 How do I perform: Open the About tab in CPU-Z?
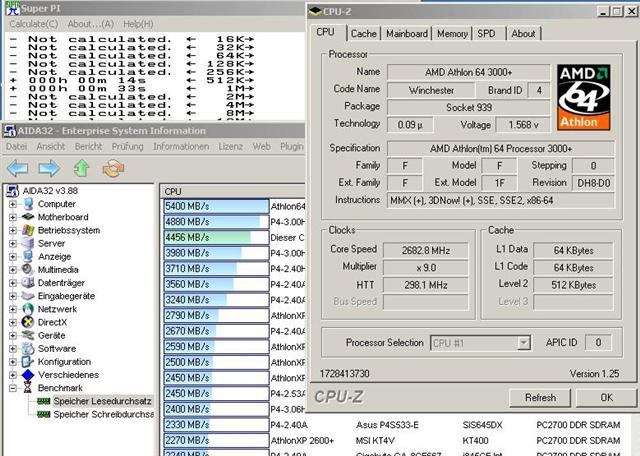pos(523,33)
